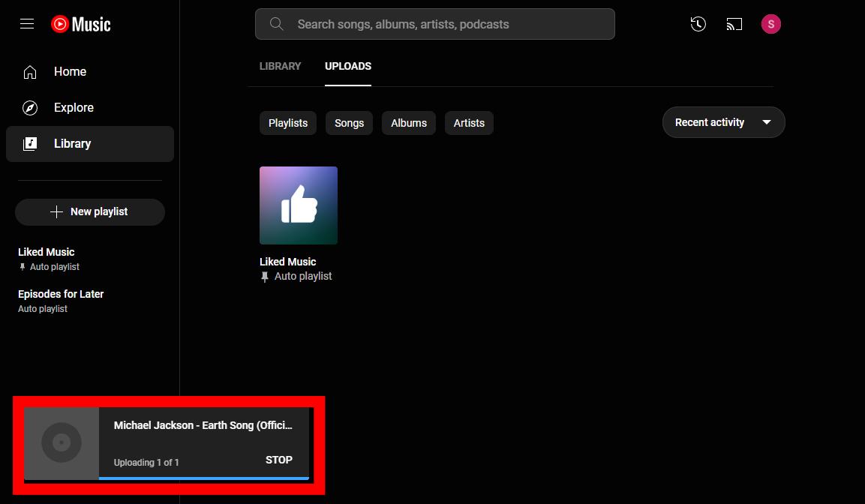865x504 pixels.
Task: Click the Cast to device icon
Action: [734, 24]
